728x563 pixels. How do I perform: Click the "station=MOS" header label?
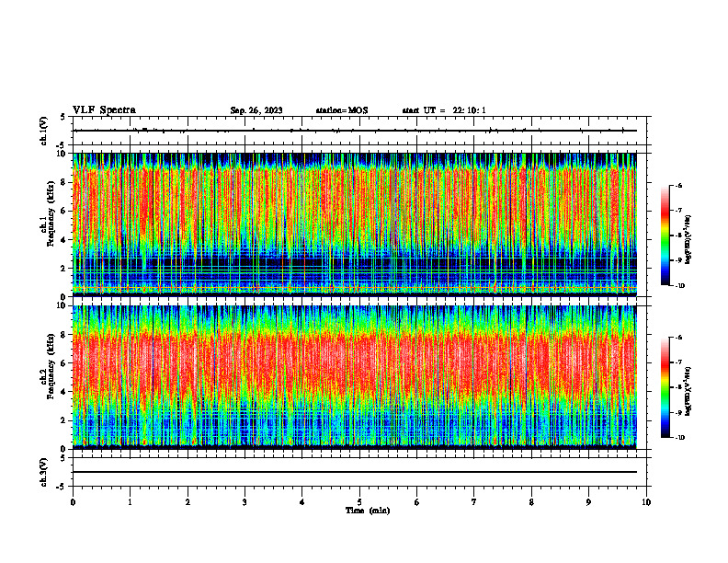point(342,110)
